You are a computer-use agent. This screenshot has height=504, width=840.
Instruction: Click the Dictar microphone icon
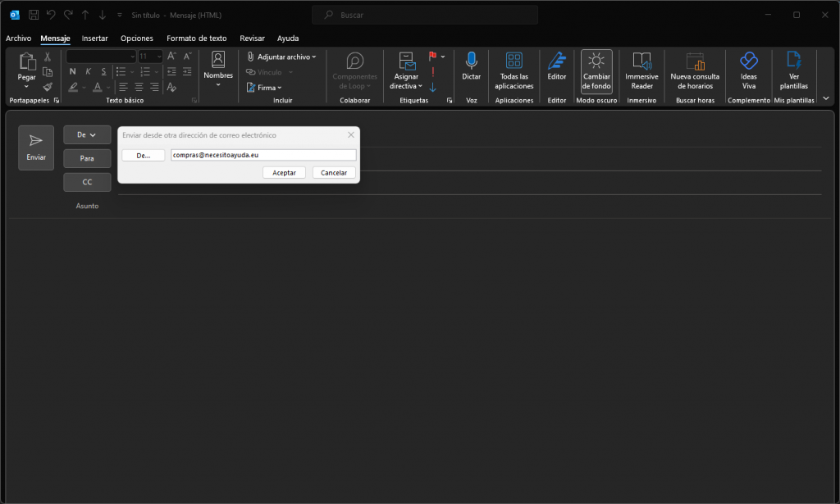pos(472,61)
